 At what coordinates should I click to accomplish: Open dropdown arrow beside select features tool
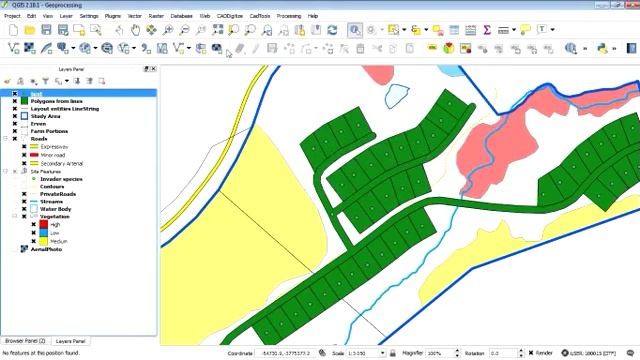pos(404,30)
